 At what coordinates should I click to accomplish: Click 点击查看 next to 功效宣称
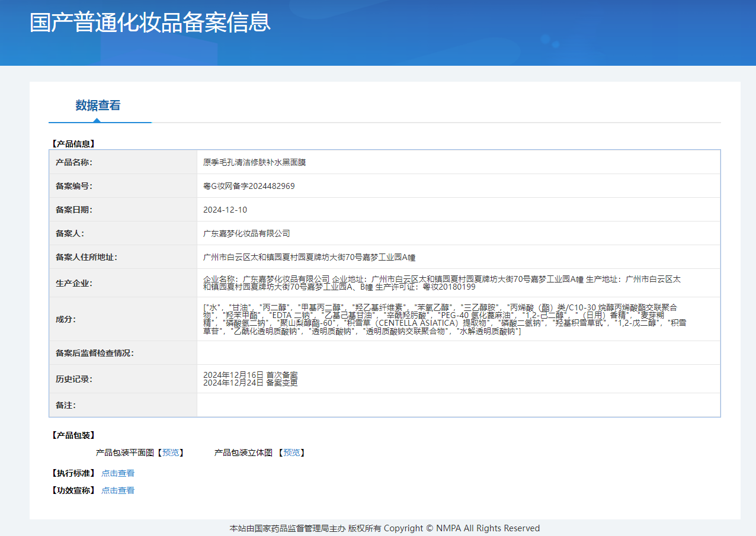coord(118,490)
